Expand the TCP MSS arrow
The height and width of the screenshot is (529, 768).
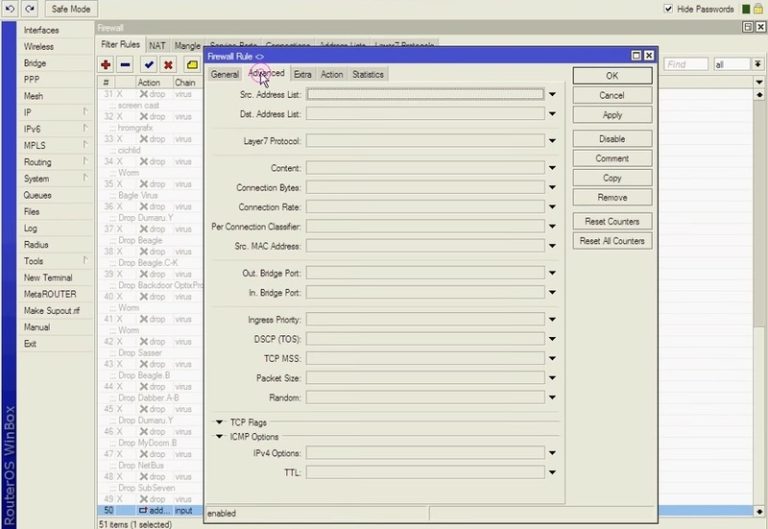tap(552, 359)
